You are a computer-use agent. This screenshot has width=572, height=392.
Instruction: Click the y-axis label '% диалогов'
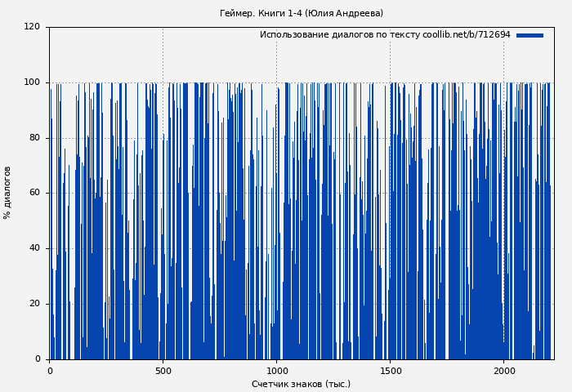click(x=7, y=193)
